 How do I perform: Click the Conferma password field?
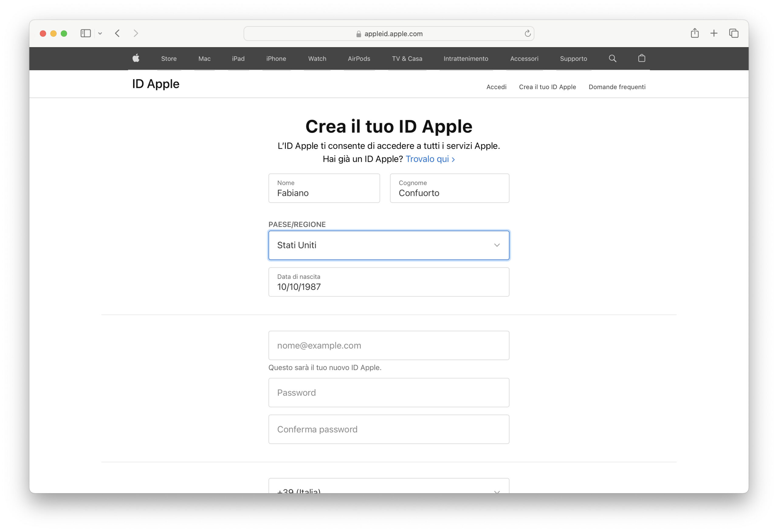tap(389, 429)
